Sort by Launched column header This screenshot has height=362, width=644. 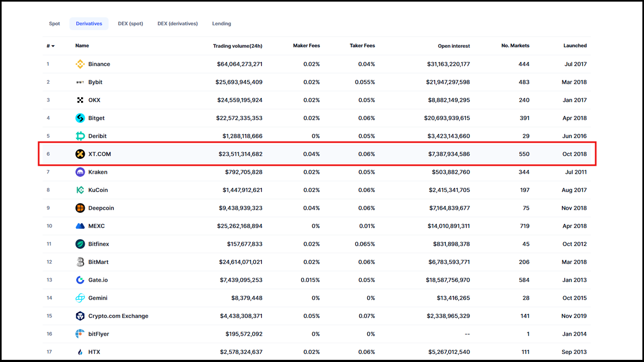[575, 46]
